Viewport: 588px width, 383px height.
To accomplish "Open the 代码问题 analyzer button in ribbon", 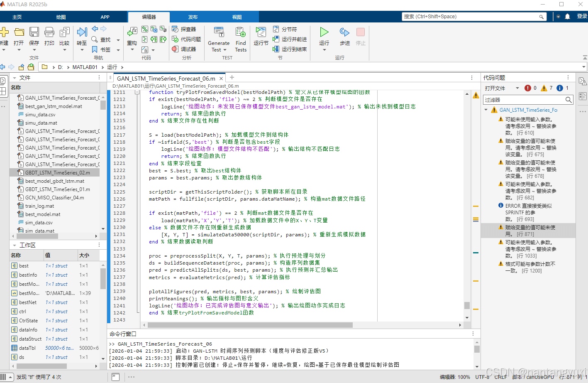I will pos(186,39).
